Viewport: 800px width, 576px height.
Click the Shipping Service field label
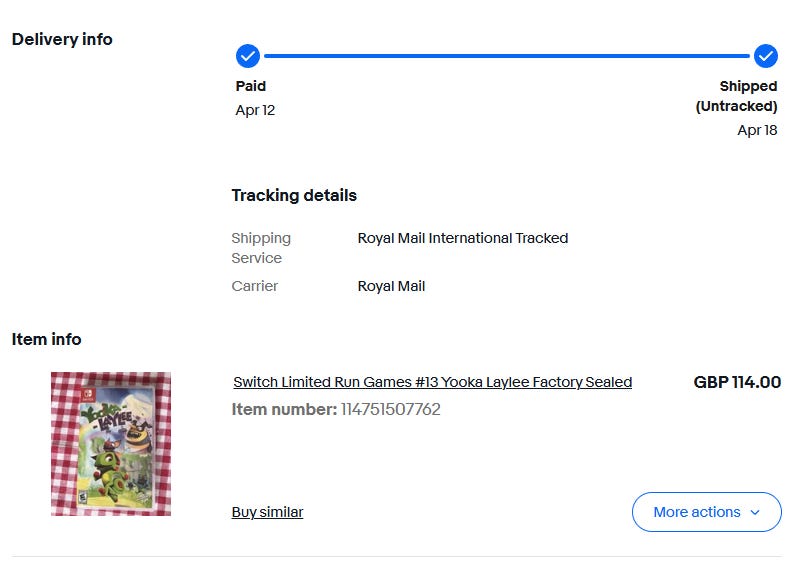click(261, 248)
